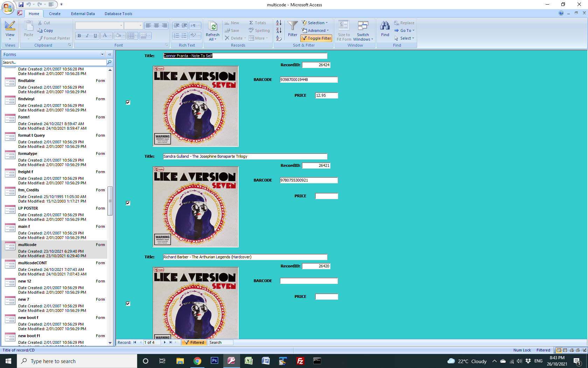Toggle checkbox beside record 26421
Viewport: 588px width, 368px height.
[x=128, y=203]
